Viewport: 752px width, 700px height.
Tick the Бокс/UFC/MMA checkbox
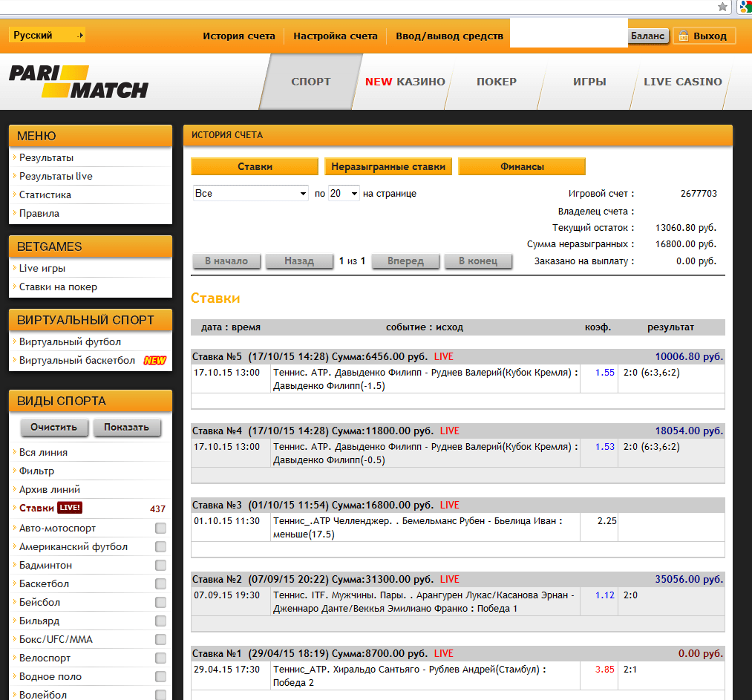(160, 640)
